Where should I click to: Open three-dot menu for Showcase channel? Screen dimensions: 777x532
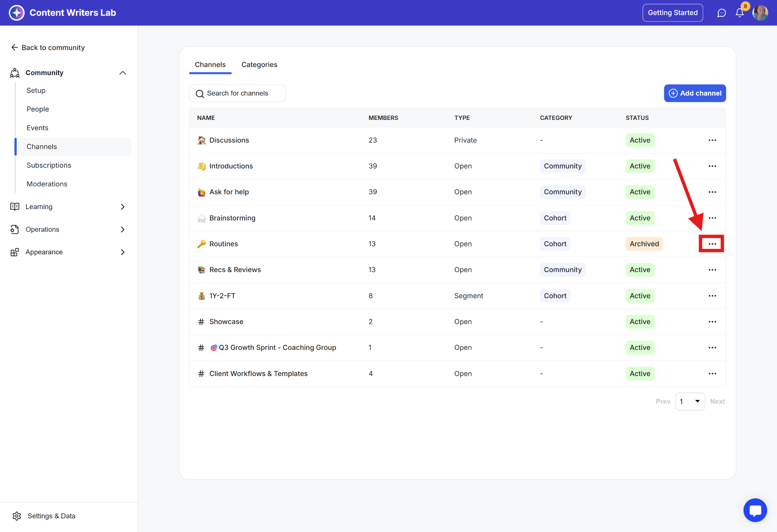[x=712, y=321]
